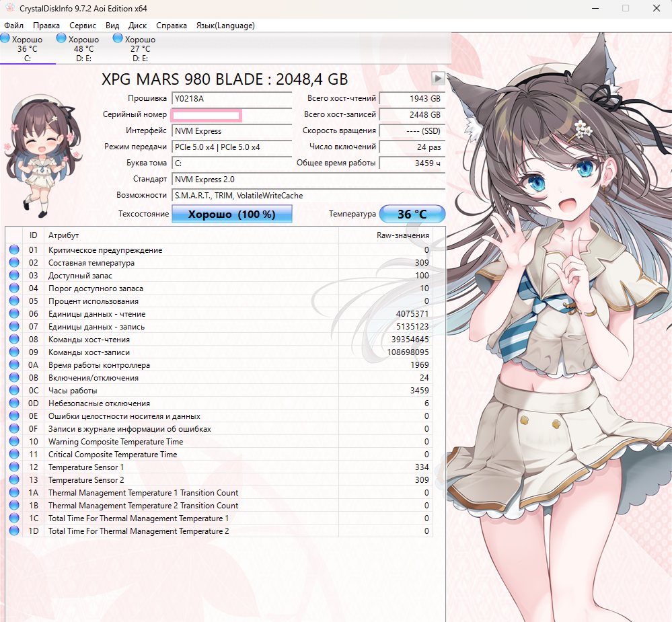The image size is (672, 622).
Task: Open the Справка menu
Action: pos(172,26)
